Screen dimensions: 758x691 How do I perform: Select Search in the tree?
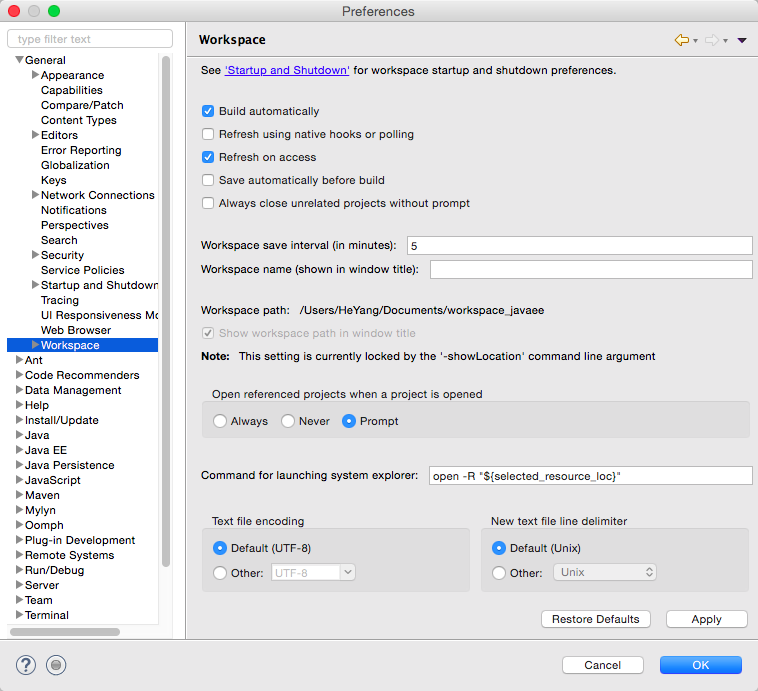click(59, 240)
